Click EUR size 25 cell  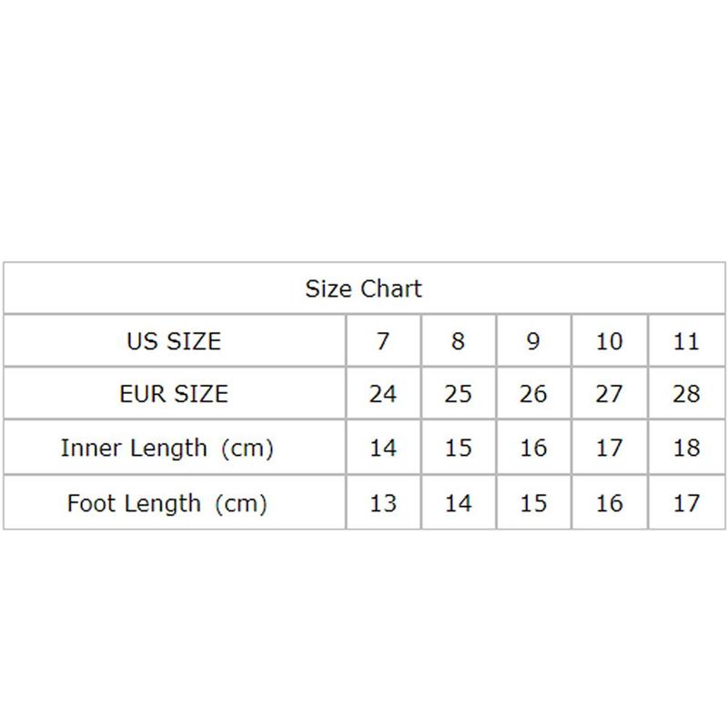click(459, 394)
